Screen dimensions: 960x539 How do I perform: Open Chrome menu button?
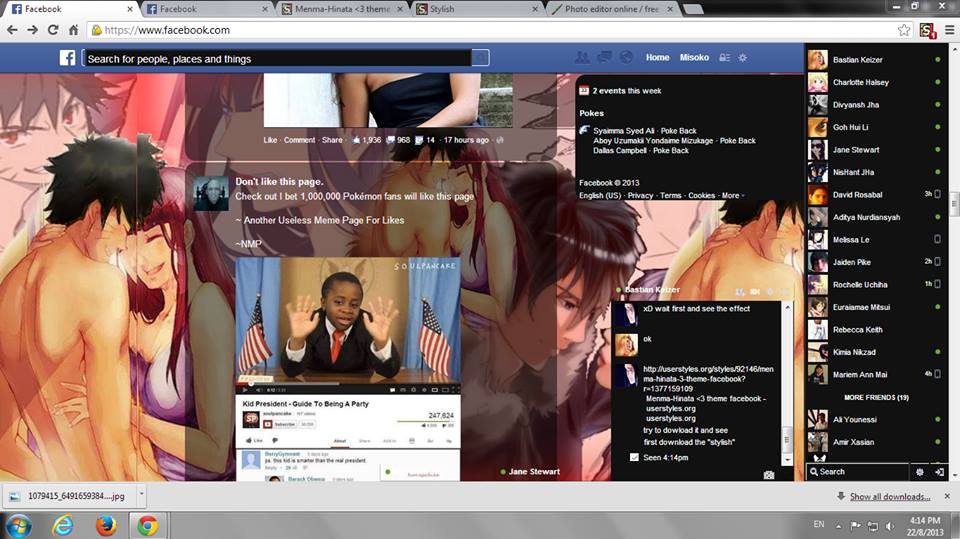pos(950,29)
